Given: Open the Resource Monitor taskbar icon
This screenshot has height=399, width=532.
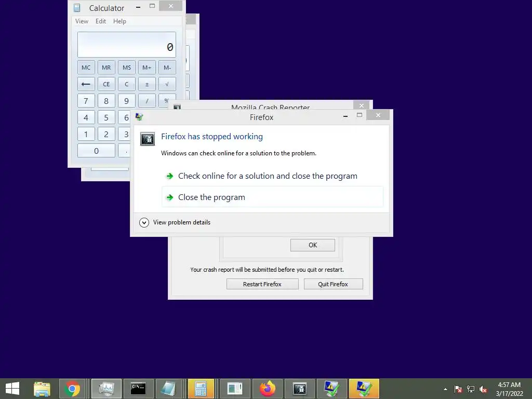Looking at the screenshot, I should click(x=107, y=389).
